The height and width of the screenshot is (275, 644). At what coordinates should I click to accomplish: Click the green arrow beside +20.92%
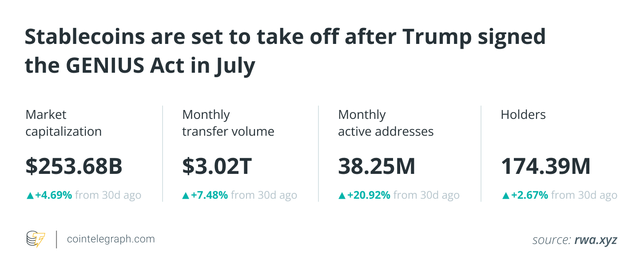pos(342,196)
